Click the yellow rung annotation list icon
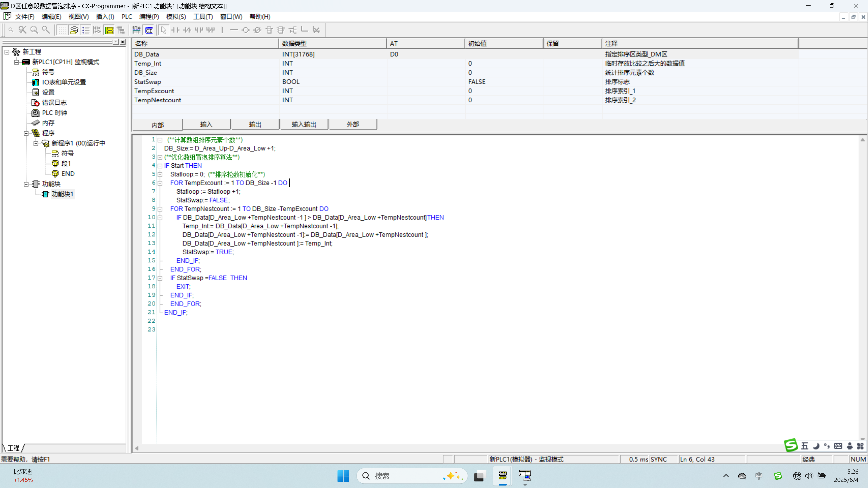Image resolution: width=868 pixels, height=488 pixels. point(109,30)
